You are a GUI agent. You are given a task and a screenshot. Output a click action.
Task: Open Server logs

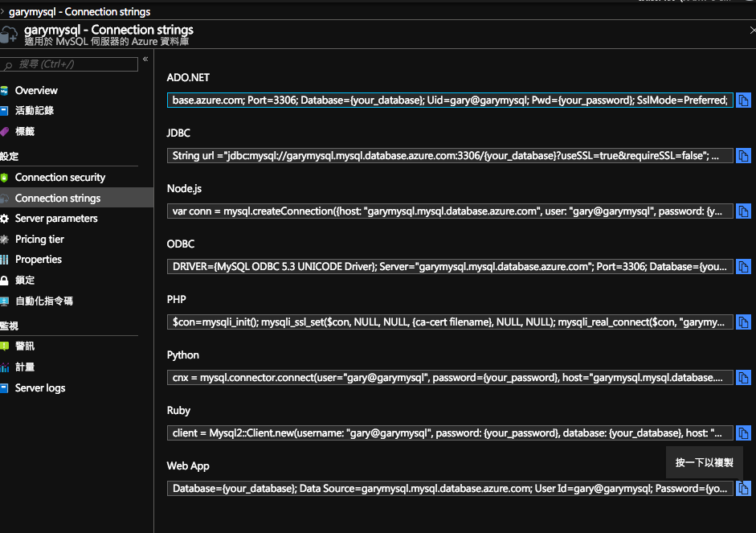[40, 388]
